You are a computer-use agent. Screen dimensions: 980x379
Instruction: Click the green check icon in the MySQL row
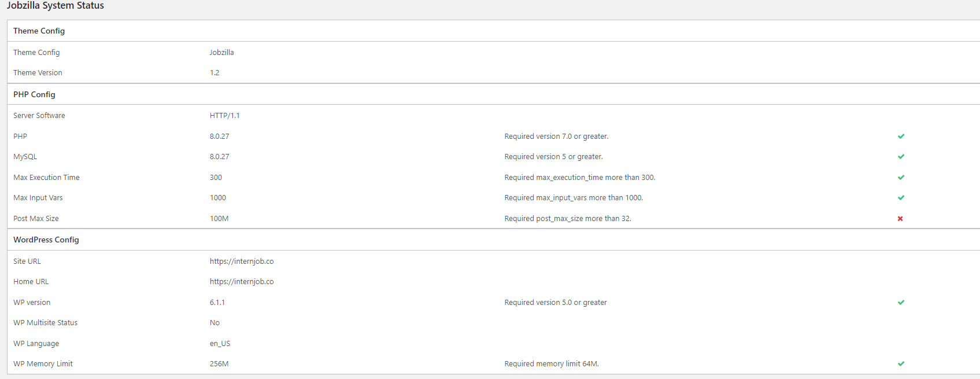[x=901, y=157]
